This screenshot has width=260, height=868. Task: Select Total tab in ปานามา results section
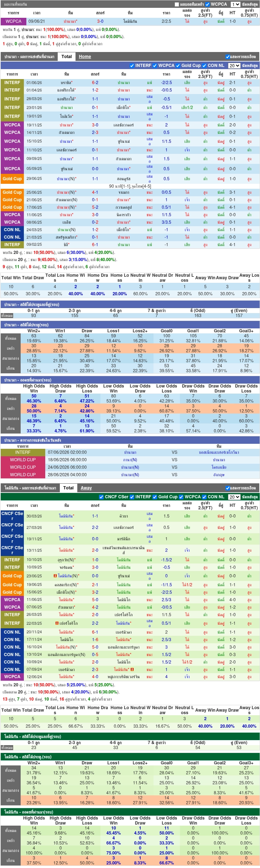(x=67, y=57)
